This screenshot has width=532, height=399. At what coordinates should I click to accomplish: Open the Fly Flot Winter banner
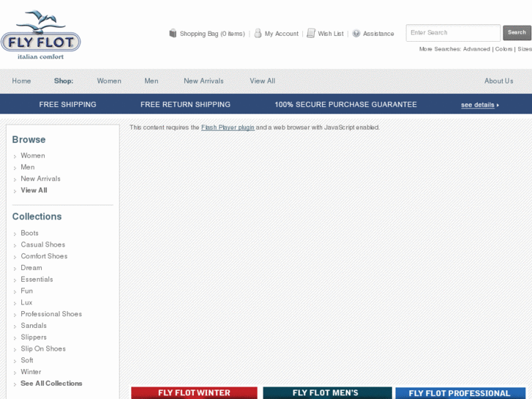click(x=194, y=393)
